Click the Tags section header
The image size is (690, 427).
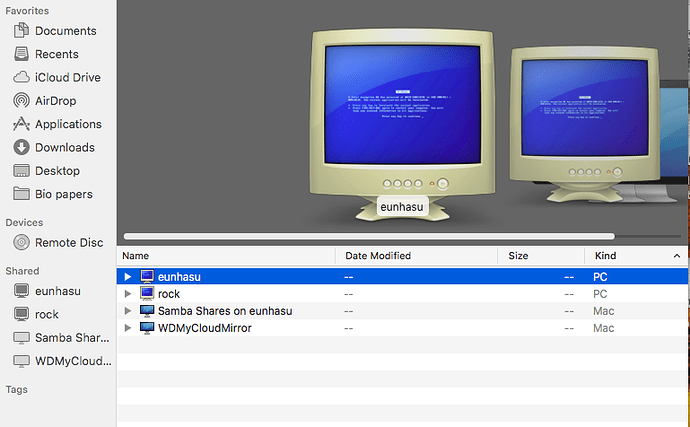coord(17,390)
